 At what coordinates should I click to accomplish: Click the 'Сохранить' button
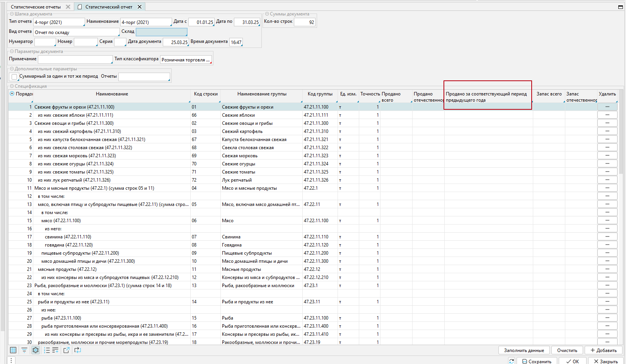[x=536, y=361]
